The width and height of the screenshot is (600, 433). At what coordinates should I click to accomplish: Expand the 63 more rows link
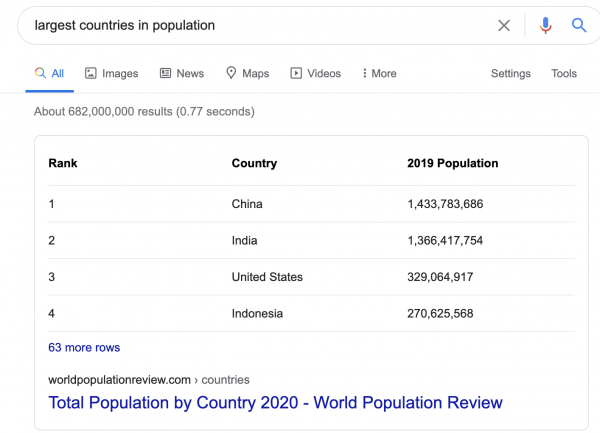[x=84, y=347]
